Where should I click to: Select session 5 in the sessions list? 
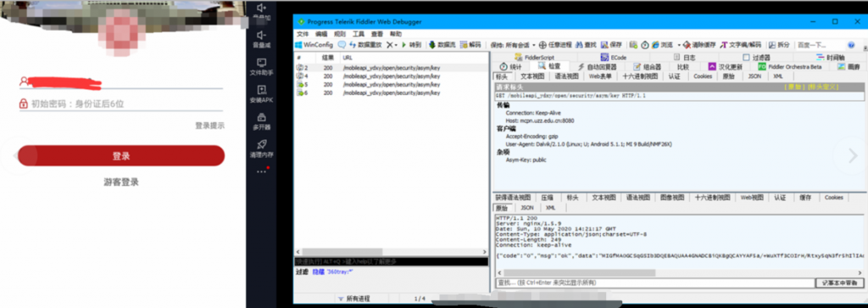pos(392,85)
